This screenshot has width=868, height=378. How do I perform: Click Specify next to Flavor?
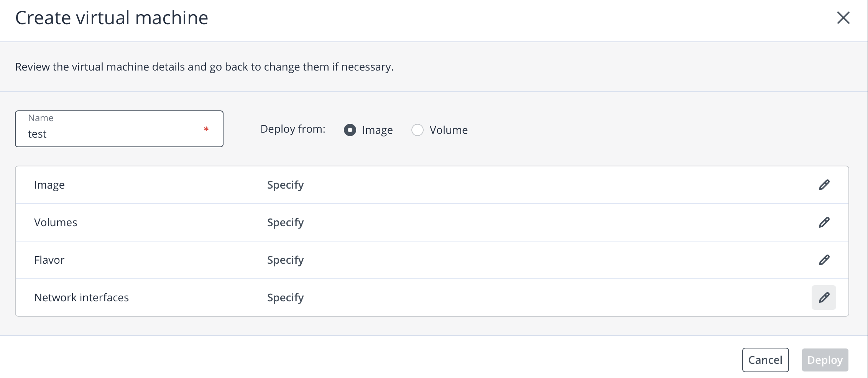coord(285,260)
